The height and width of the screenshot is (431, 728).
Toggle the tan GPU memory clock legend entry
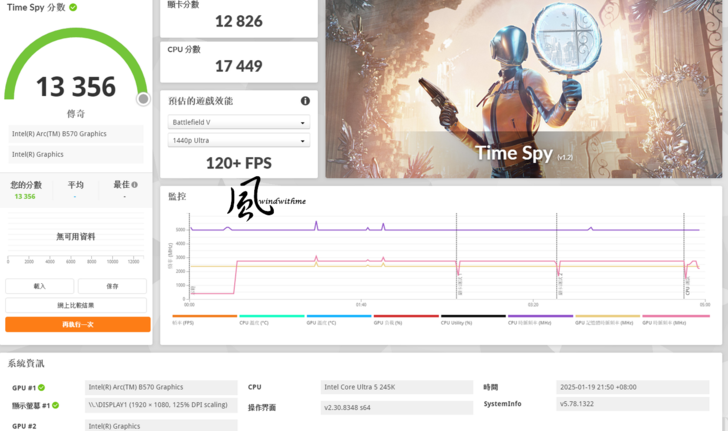[607, 320]
